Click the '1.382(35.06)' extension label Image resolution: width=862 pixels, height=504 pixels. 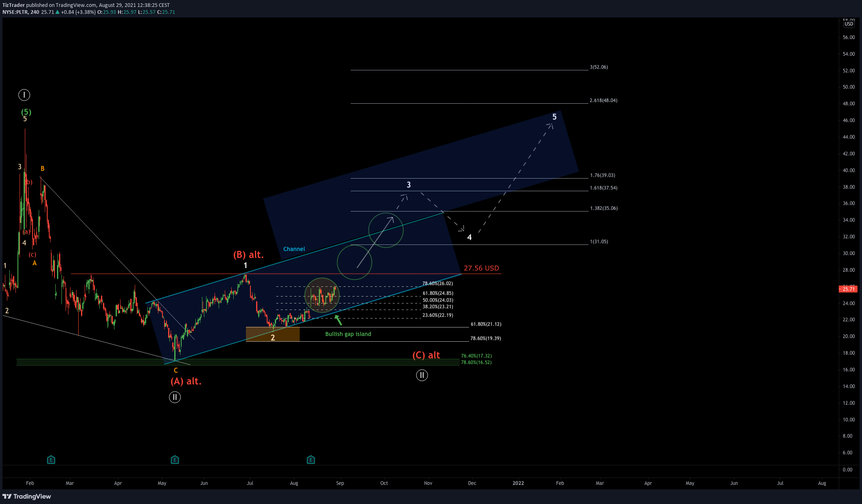[x=603, y=208]
